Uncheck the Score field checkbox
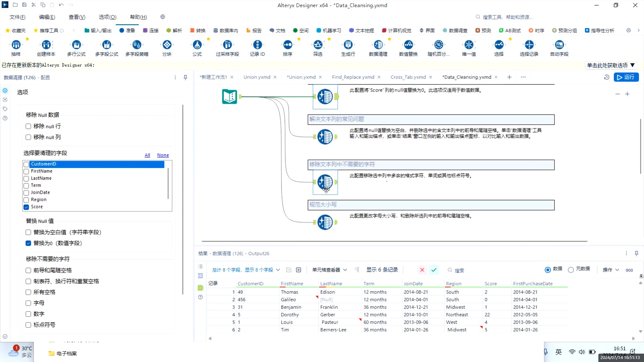This screenshot has height=362, width=644. (26, 207)
